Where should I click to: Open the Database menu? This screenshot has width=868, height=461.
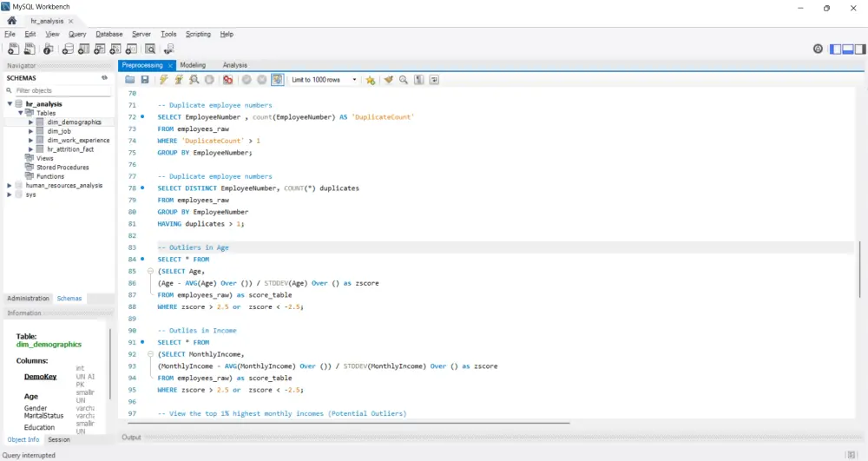[x=109, y=35]
